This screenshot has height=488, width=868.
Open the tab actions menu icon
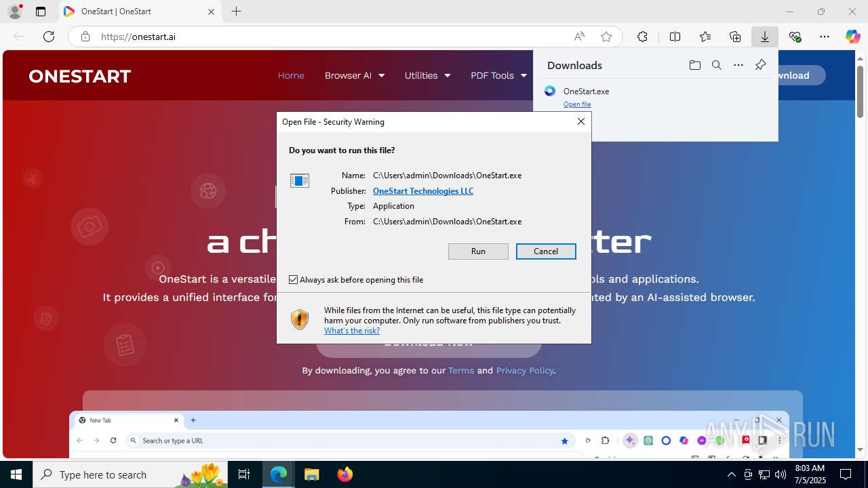pyautogui.click(x=41, y=12)
